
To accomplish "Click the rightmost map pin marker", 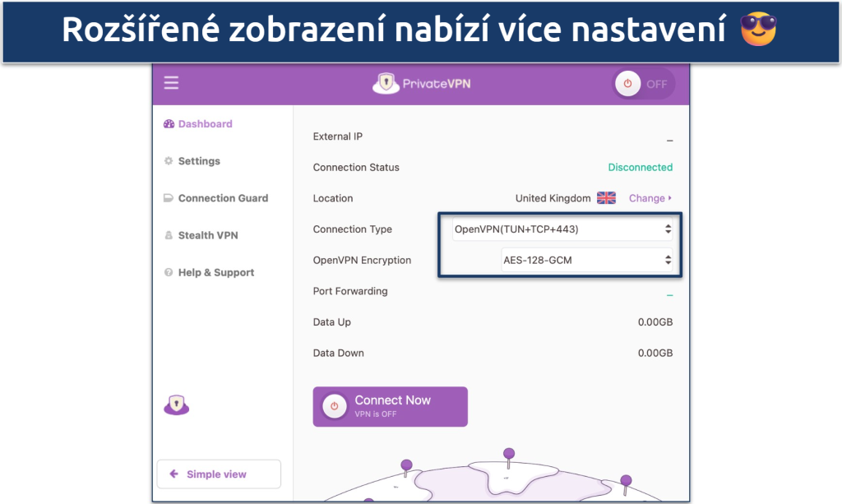I will (626, 480).
